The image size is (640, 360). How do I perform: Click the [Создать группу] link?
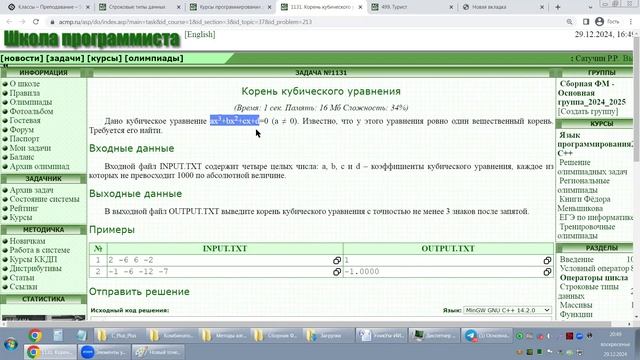click(588, 111)
